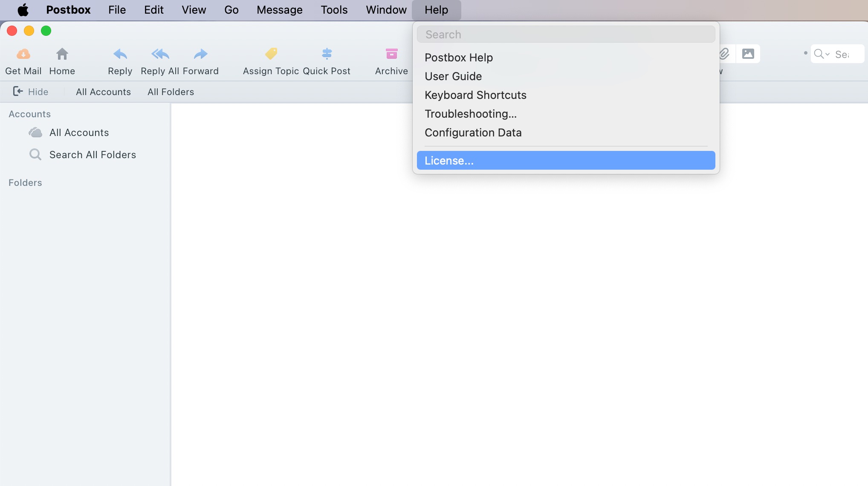Click the Help menu Search field
This screenshot has height=486, width=868.
pos(566,35)
